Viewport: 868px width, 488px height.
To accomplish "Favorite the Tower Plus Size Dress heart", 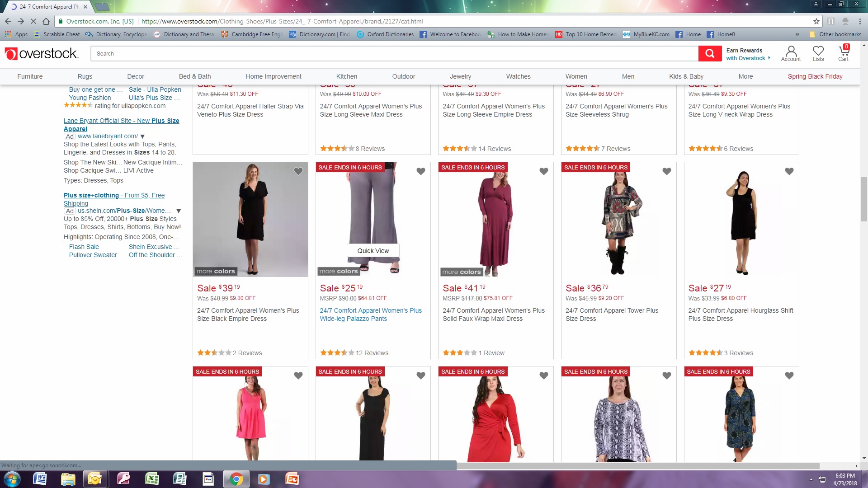I will (667, 171).
